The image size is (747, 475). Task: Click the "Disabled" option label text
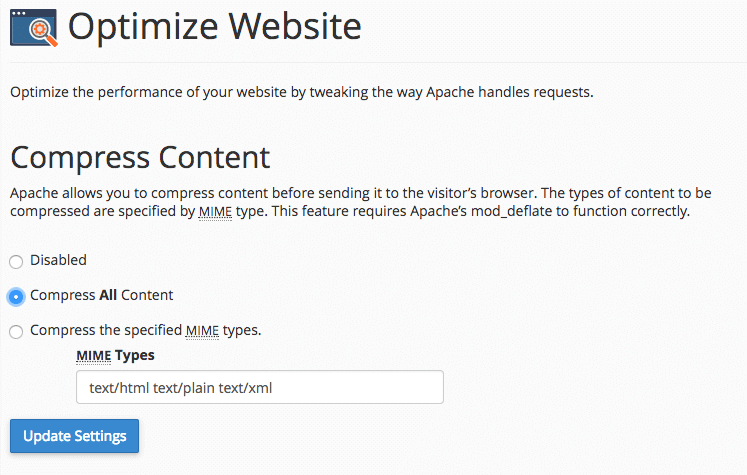coord(59,260)
